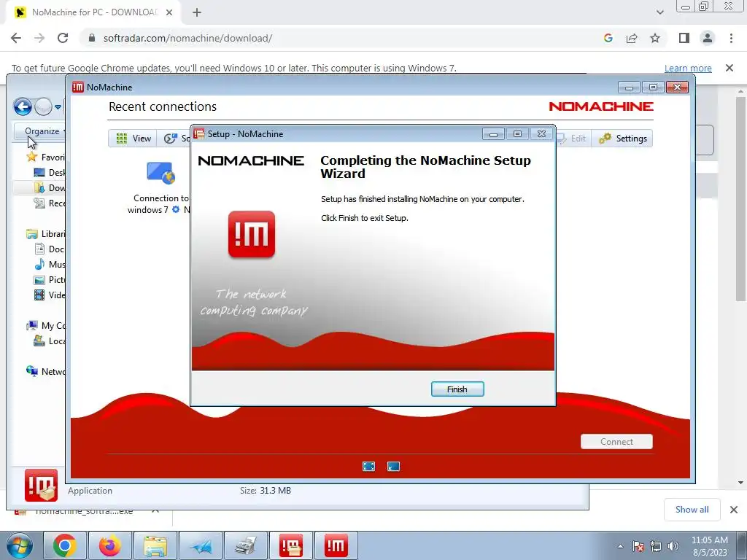Select Favorites in Explorer navigation pane
Viewport: 747px width, 560px height.
pos(45,157)
